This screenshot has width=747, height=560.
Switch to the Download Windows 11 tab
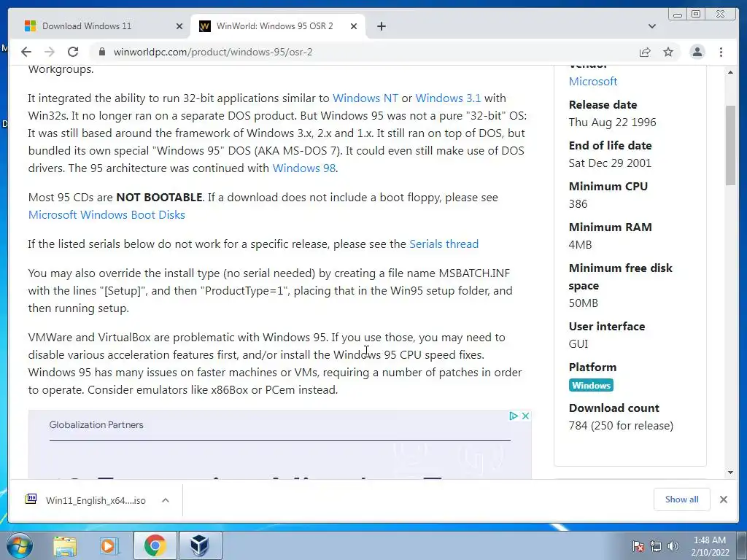(x=102, y=26)
